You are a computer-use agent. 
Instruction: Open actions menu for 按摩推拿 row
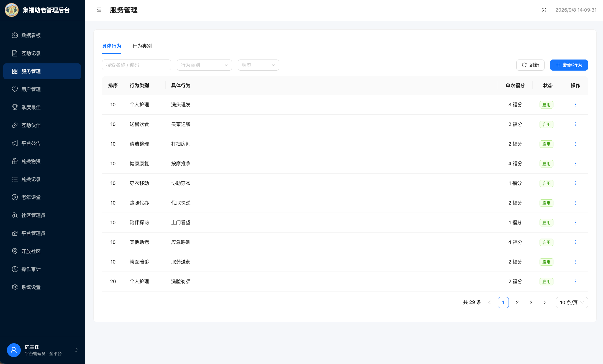575,164
